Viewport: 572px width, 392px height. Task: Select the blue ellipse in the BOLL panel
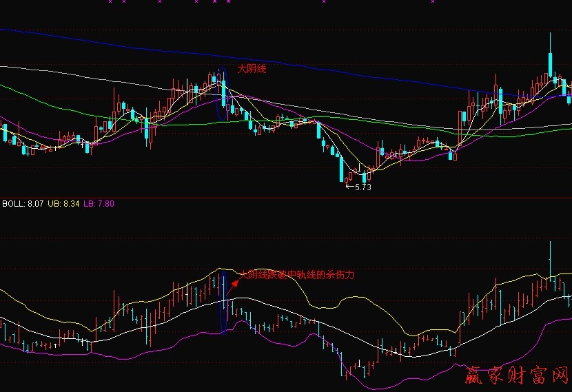click(x=223, y=302)
